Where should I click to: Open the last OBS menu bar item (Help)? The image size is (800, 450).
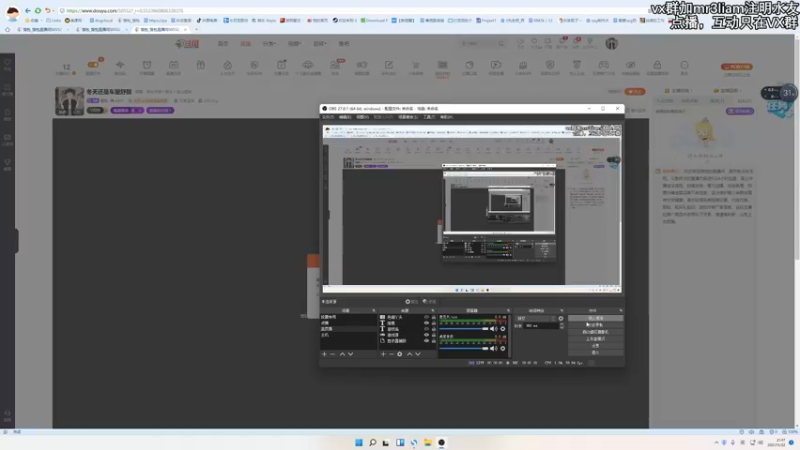[446, 117]
